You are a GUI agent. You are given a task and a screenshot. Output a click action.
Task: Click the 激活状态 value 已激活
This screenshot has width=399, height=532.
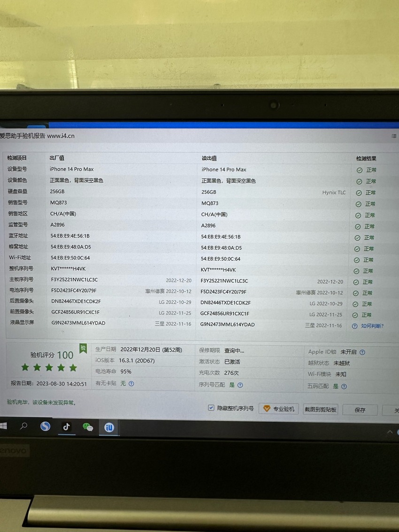point(232,362)
